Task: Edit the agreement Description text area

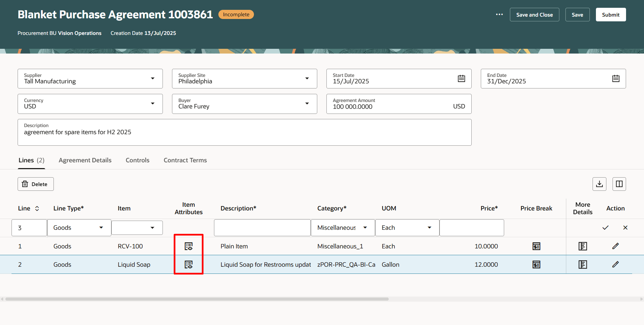Action: [x=244, y=133]
